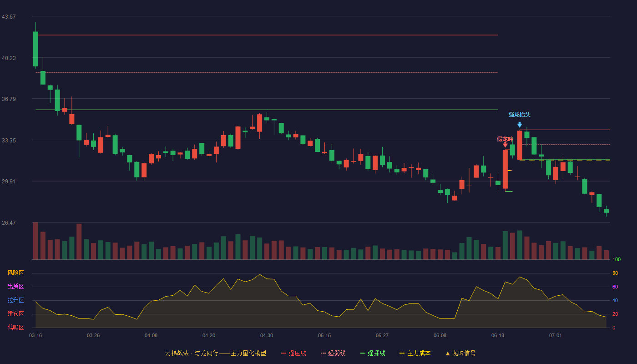Click the 04-30 date axis label

pyautogui.click(x=267, y=335)
